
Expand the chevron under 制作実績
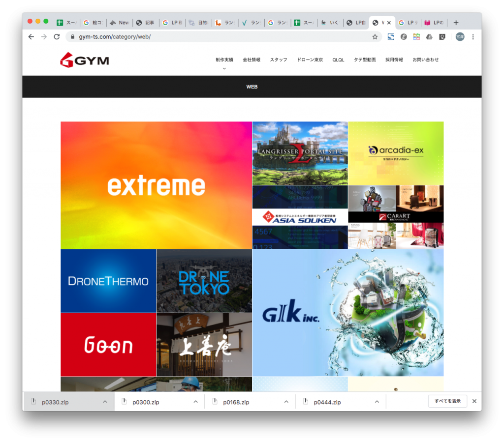coord(224,68)
